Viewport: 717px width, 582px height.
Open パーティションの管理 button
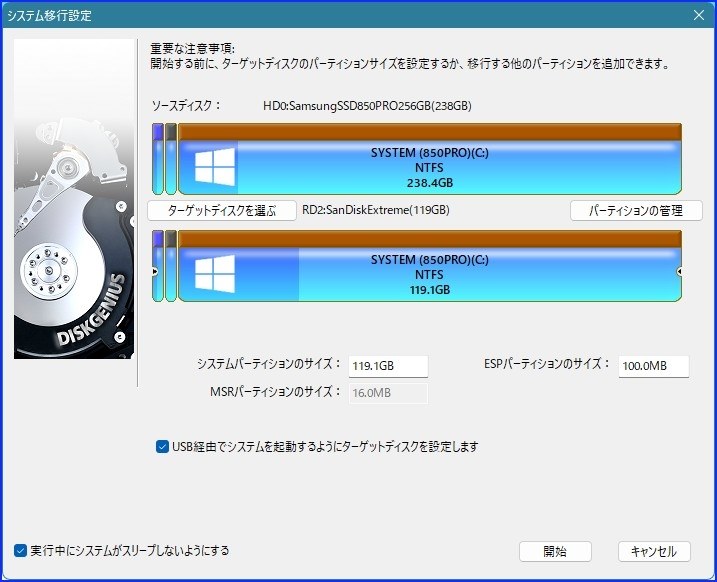(636, 211)
